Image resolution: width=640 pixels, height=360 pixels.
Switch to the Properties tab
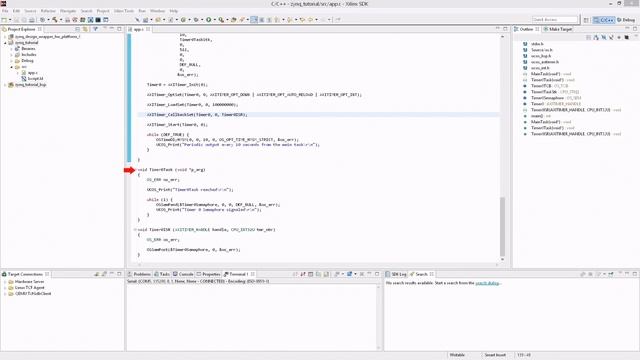209,274
